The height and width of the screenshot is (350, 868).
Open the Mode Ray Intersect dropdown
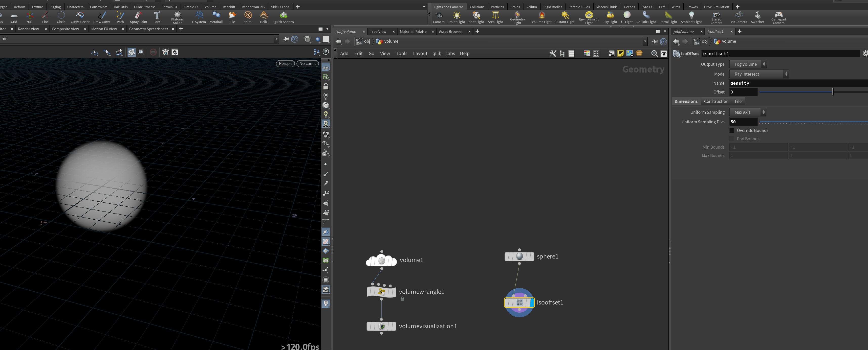click(x=759, y=74)
